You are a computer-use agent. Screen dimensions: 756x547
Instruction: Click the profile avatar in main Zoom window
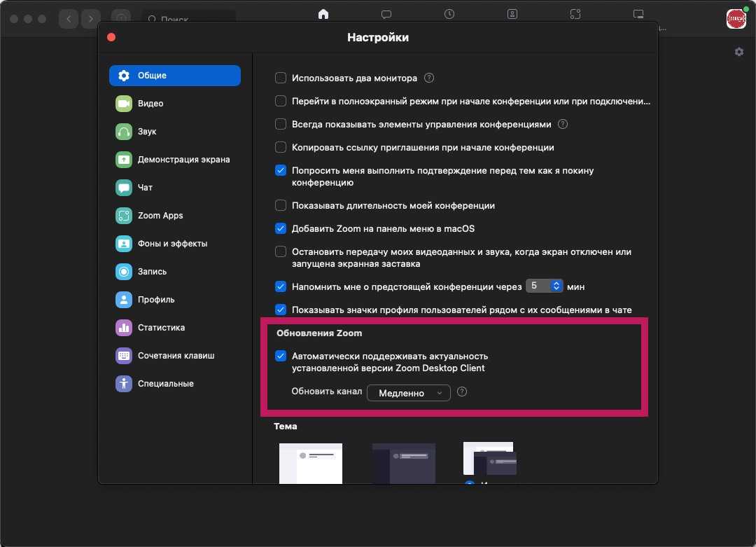[x=736, y=19]
